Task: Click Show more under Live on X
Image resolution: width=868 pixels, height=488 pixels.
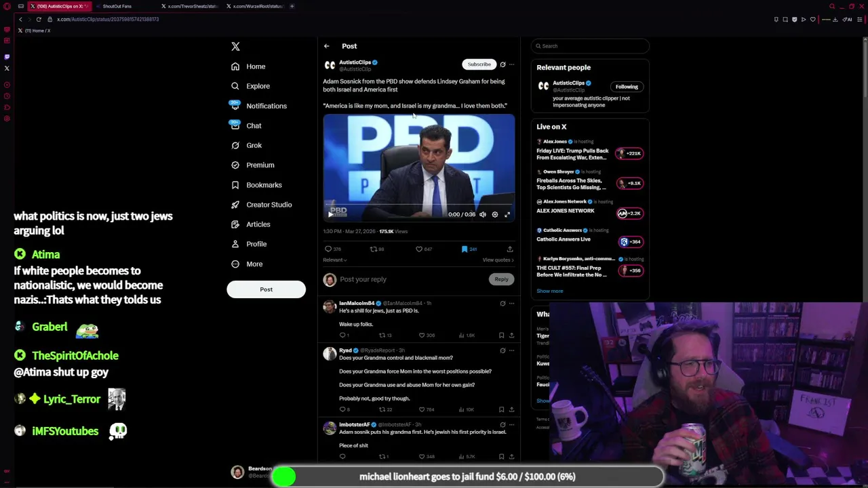Action: click(550, 291)
